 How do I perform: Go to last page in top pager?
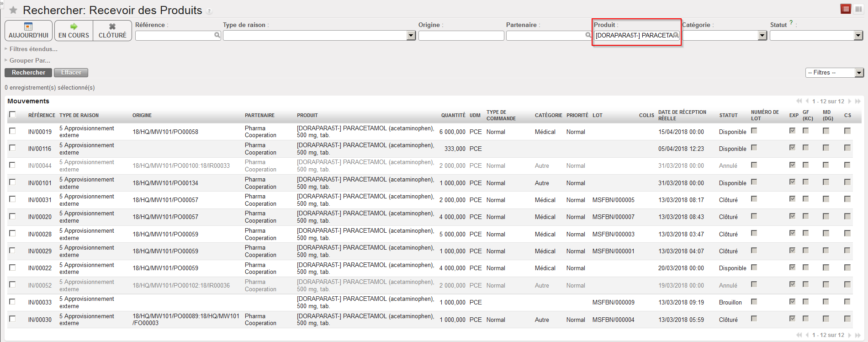858,101
